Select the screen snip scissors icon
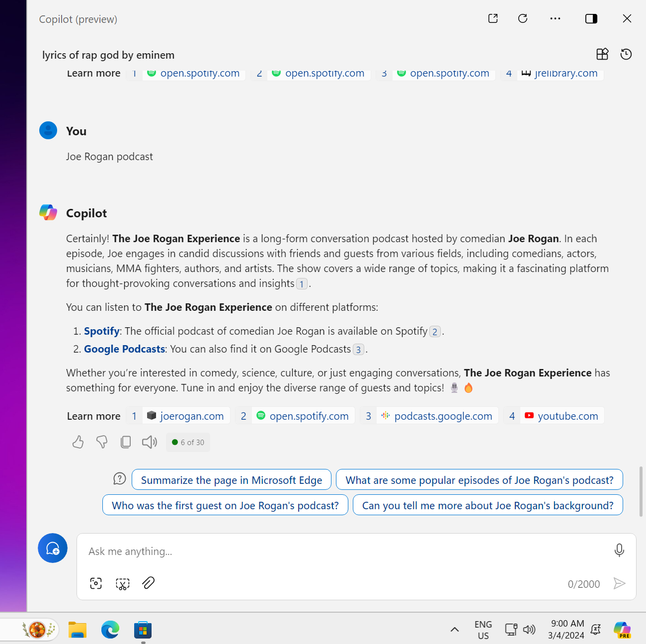 (x=123, y=583)
